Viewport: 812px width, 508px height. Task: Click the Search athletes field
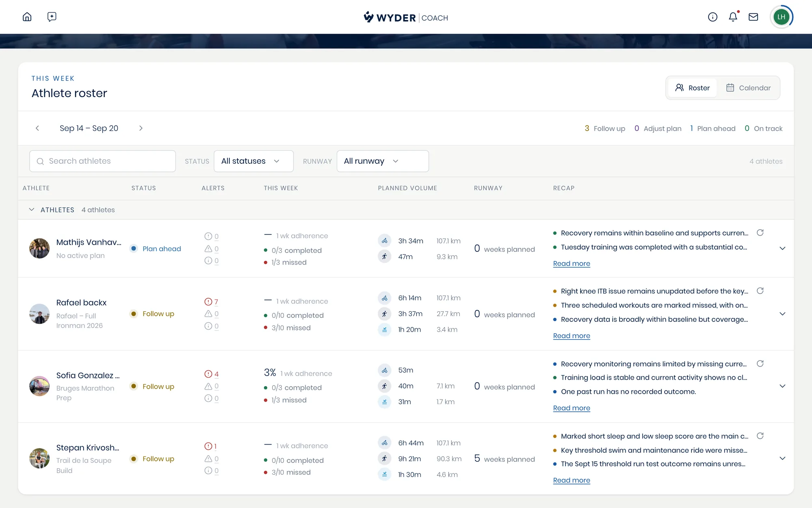[x=103, y=161]
